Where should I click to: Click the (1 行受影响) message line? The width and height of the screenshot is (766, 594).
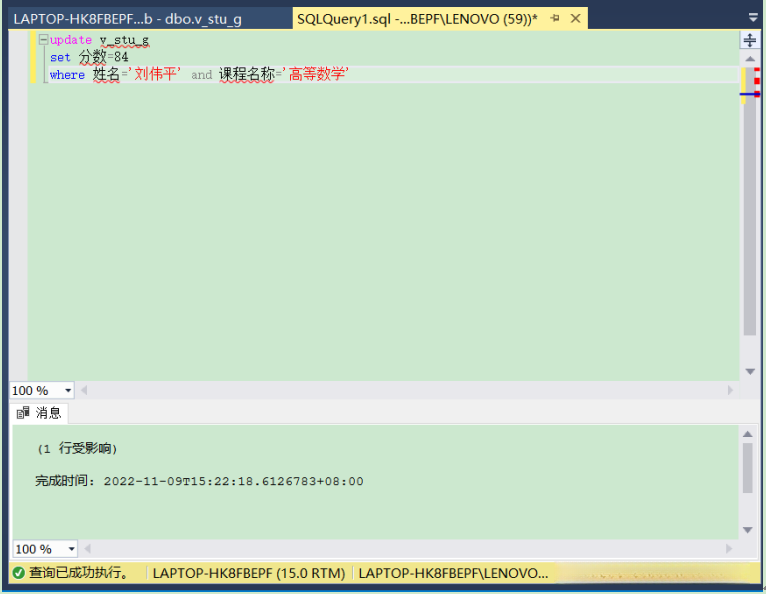click(x=77, y=448)
